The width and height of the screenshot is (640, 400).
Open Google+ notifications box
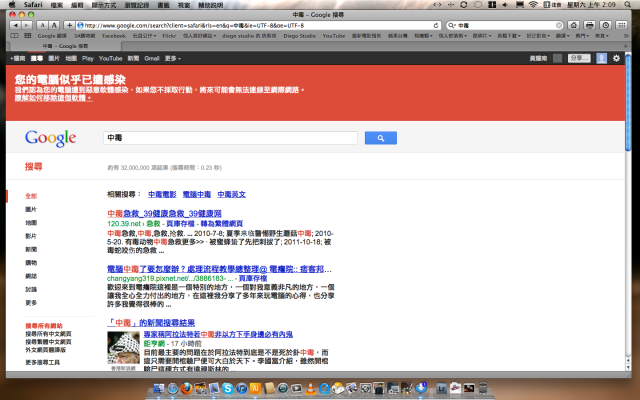coord(558,58)
